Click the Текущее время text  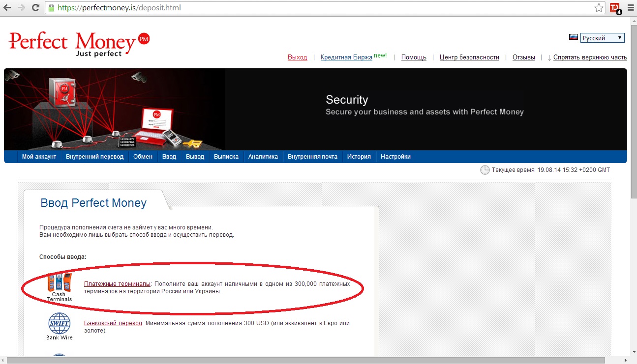tap(550, 170)
